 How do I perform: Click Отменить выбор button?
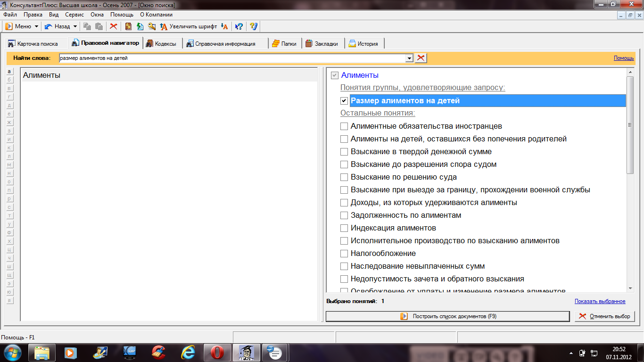(605, 316)
